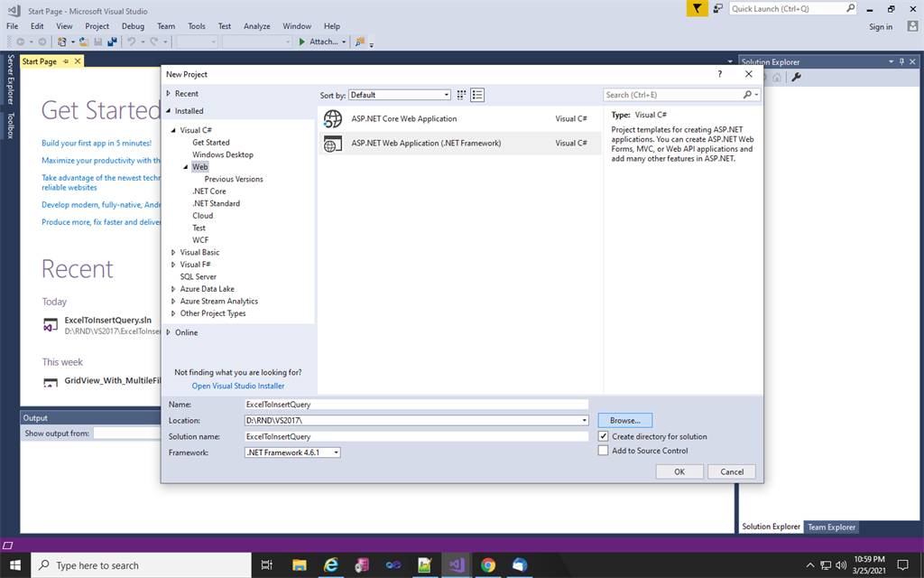Open the Debug menu
The height and width of the screenshot is (578, 924).
click(x=133, y=26)
